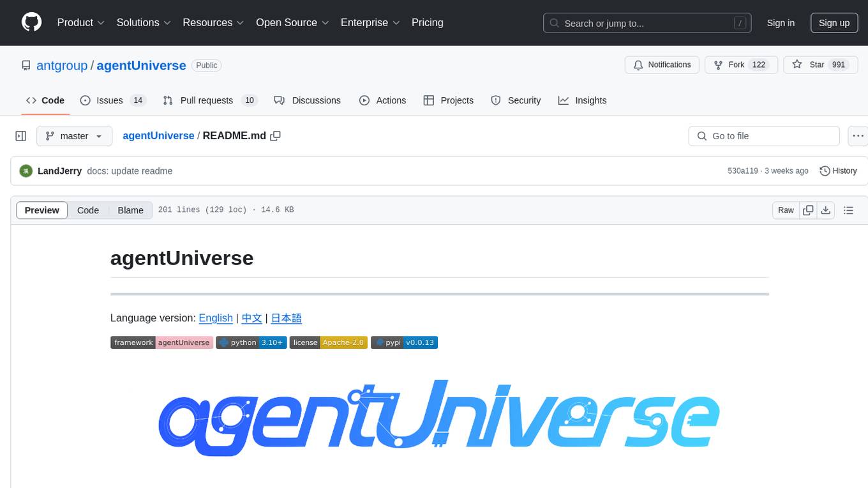Image resolution: width=868 pixels, height=488 pixels.
Task: Switch to the Insights tab
Action: pos(582,100)
